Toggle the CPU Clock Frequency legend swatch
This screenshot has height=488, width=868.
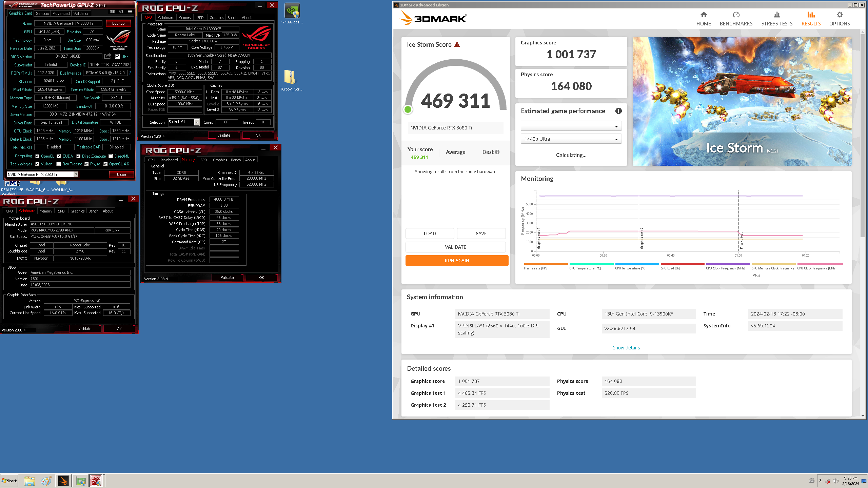coord(728,264)
